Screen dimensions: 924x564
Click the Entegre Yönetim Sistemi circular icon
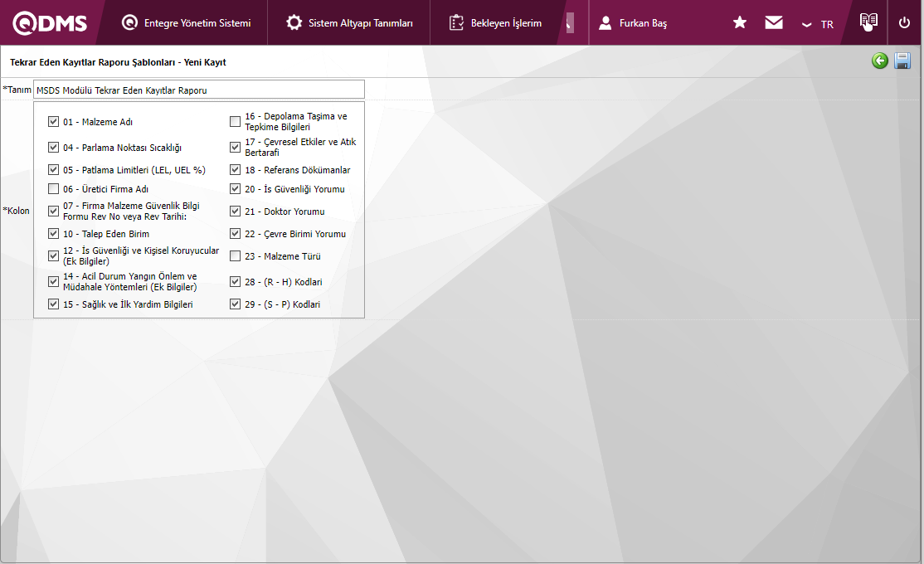(x=129, y=23)
